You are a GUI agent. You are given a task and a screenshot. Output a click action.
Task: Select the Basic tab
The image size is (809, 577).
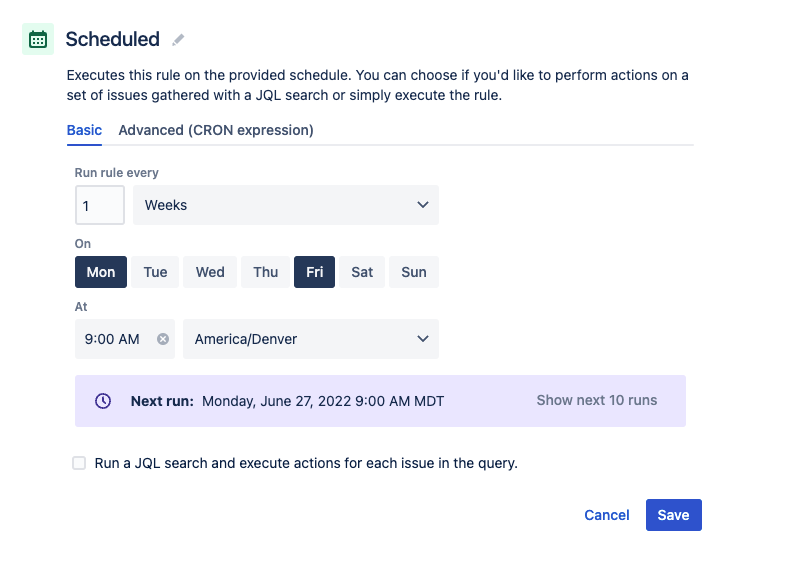point(84,130)
